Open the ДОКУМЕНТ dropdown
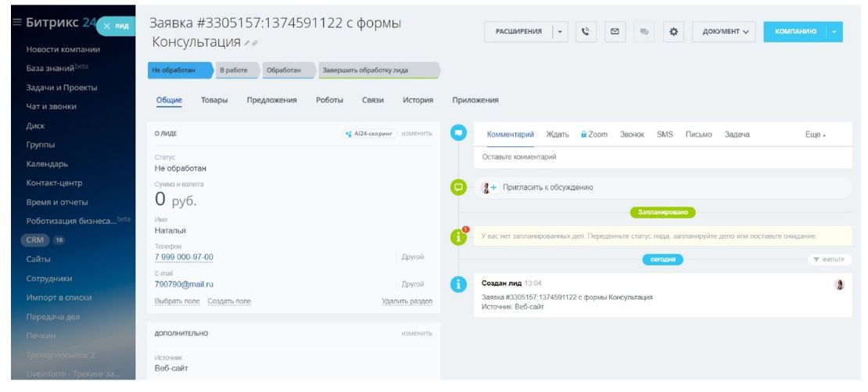868x392 pixels. pos(725,31)
